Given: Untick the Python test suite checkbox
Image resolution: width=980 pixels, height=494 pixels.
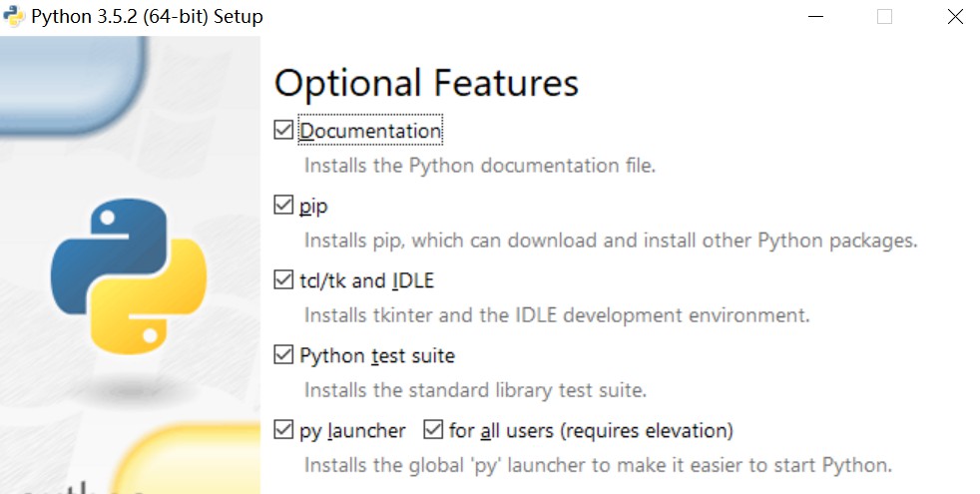Looking at the screenshot, I should pos(283,355).
